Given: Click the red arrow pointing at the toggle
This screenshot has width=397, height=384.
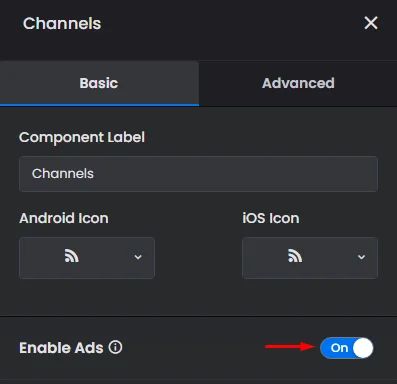Looking at the screenshot, I should (290, 347).
